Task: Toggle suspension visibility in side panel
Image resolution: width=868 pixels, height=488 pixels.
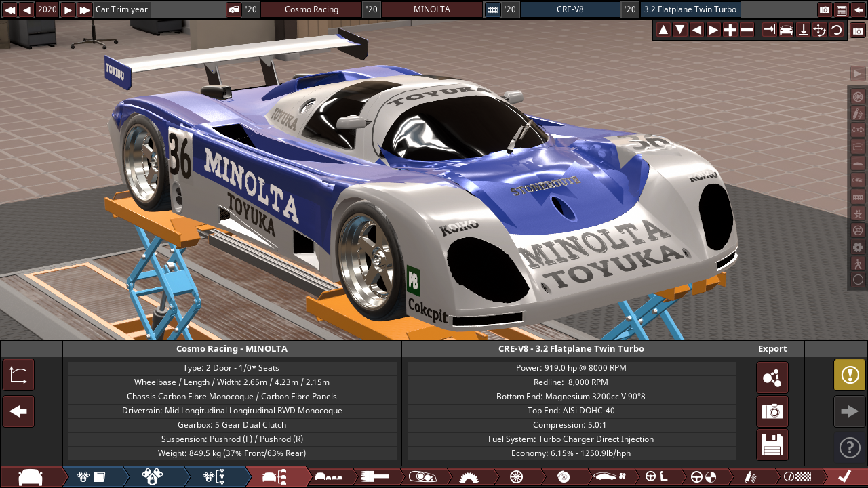Action: [x=858, y=113]
